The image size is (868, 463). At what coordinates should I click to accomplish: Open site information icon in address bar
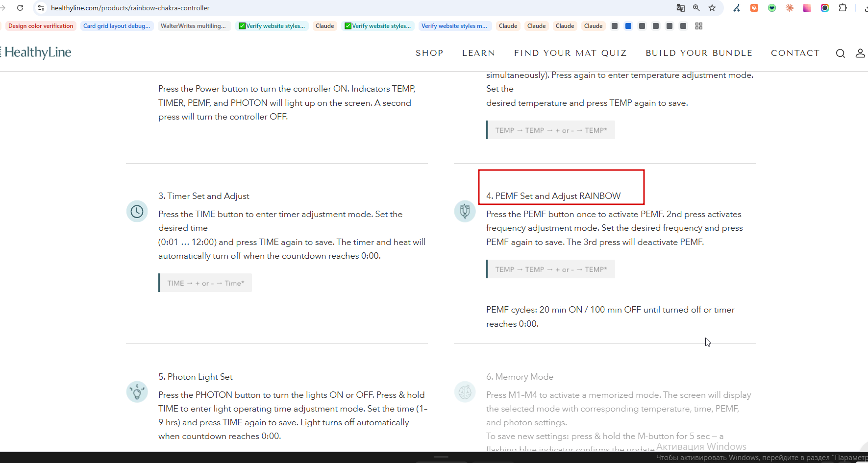[41, 8]
